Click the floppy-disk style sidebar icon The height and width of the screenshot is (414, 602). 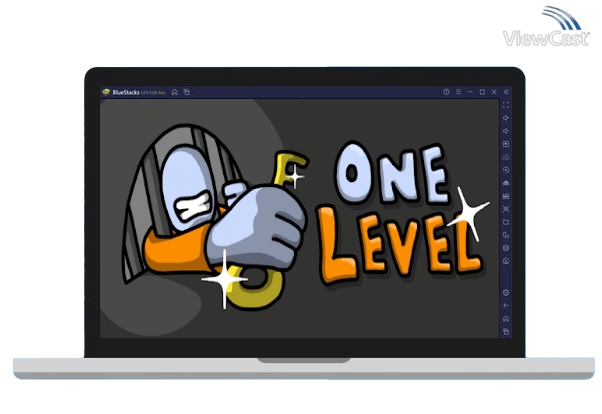click(x=506, y=196)
